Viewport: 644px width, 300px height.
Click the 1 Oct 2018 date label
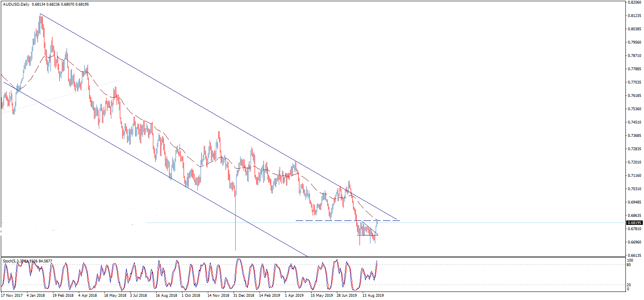coord(191,296)
